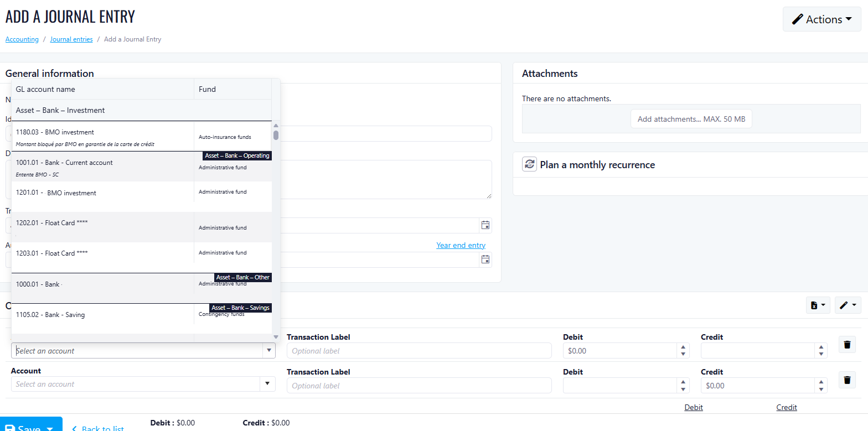Decrease first row Debit value
Image resolution: width=868 pixels, height=431 pixels.
click(683, 354)
